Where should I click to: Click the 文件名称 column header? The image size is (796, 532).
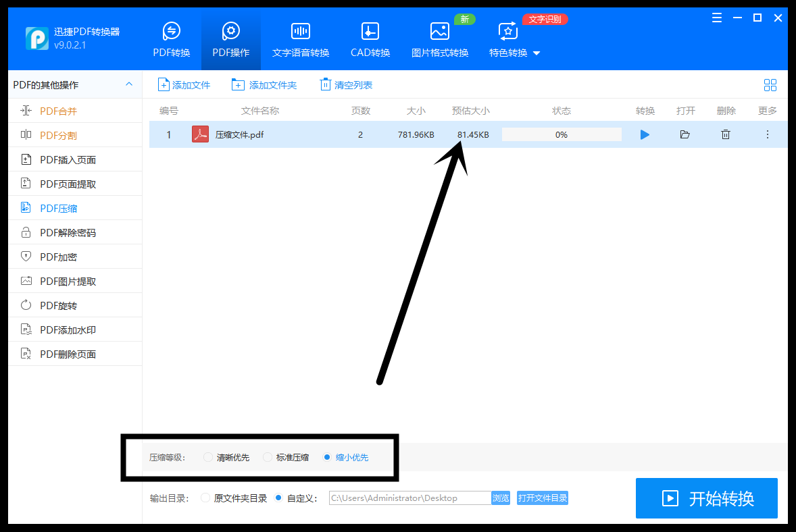click(x=260, y=111)
